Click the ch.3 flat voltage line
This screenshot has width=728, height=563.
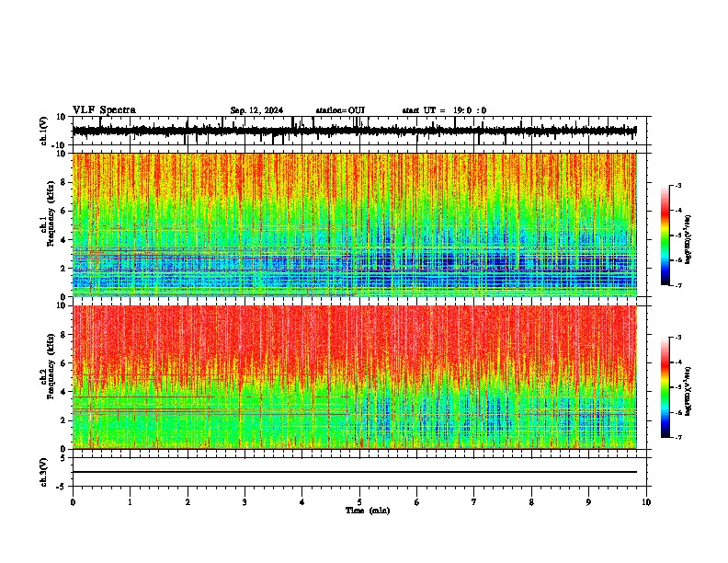[x=354, y=472]
